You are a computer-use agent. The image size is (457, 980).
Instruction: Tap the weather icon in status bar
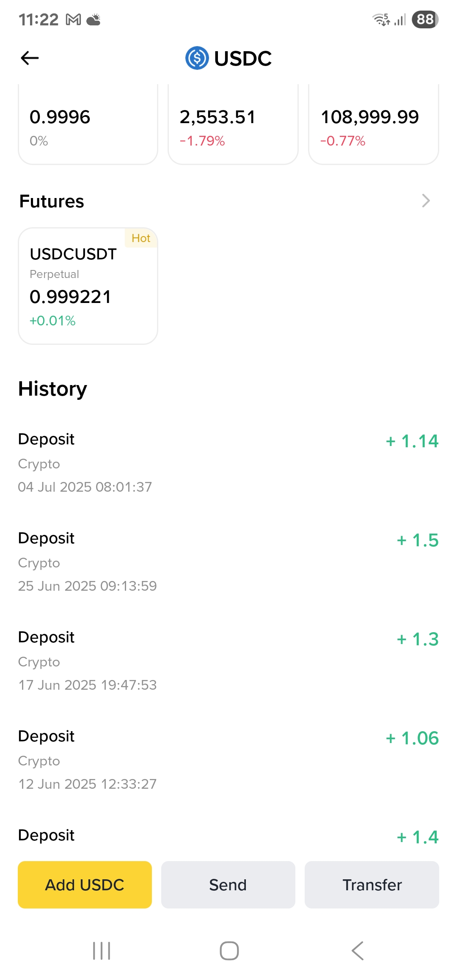click(94, 19)
